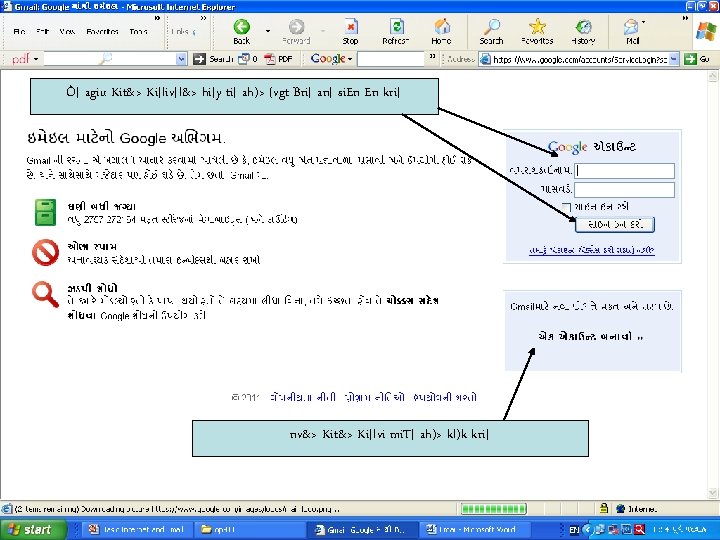Click inside the password input field
The image size is (720, 540).
point(624,190)
